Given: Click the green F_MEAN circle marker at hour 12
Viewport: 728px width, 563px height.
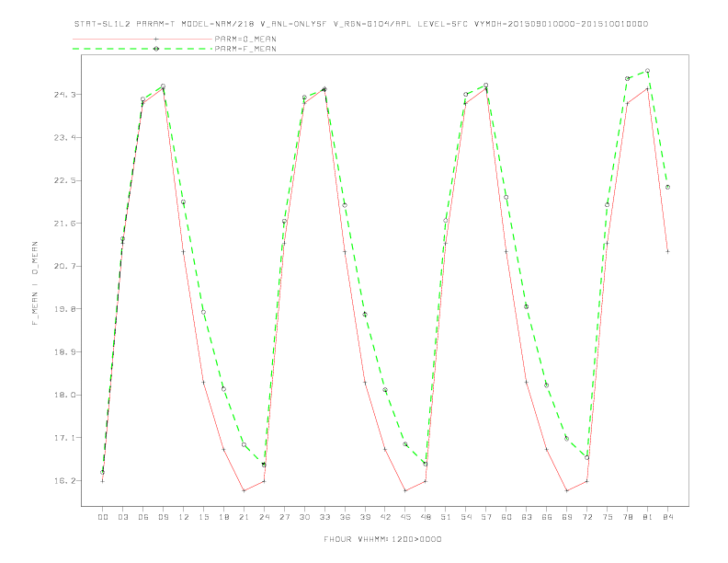Looking at the screenshot, I should [184, 202].
